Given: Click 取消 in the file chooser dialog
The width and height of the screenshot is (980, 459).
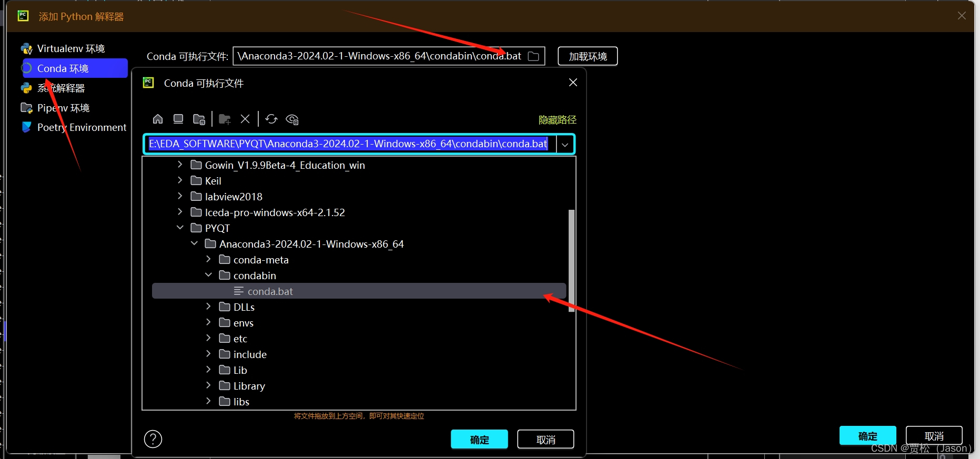Looking at the screenshot, I should (x=545, y=439).
